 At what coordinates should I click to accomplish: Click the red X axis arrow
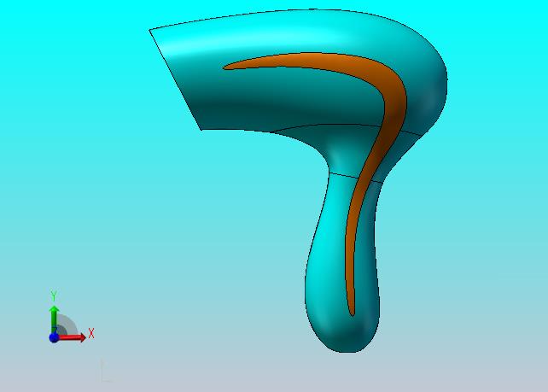(x=73, y=337)
